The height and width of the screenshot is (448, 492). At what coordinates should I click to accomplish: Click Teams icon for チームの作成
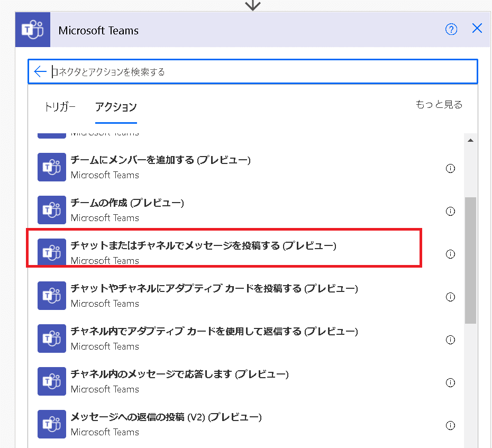tap(52, 210)
